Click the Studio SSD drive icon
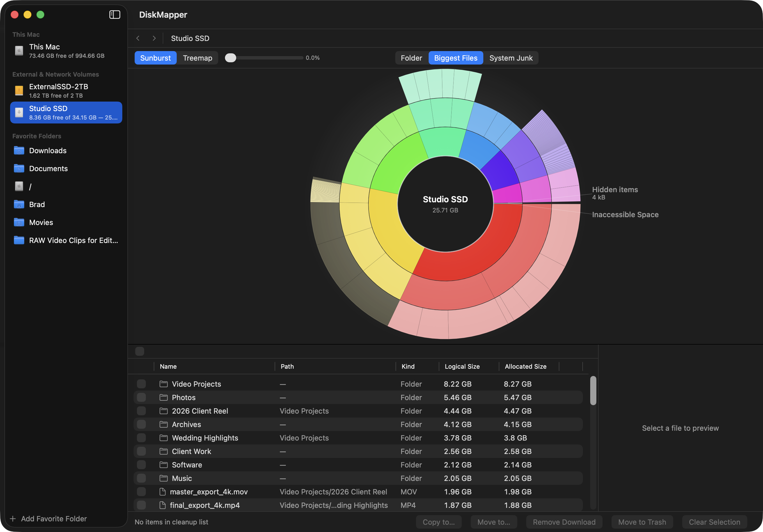This screenshot has height=532, width=763. pyautogui.click(x=19, y=113)
